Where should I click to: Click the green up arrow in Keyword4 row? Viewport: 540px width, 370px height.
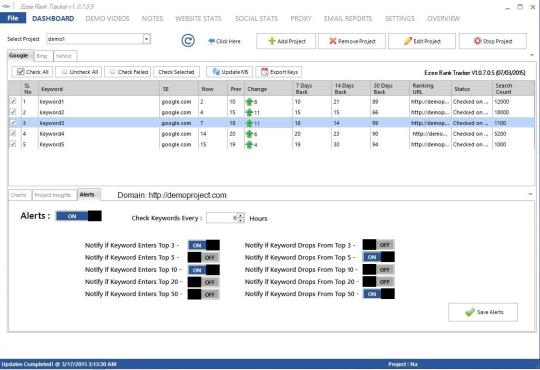249,134
